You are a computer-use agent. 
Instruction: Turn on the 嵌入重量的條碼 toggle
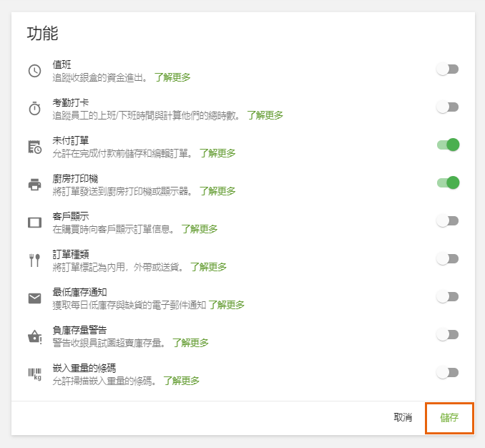tap(448, 373)
